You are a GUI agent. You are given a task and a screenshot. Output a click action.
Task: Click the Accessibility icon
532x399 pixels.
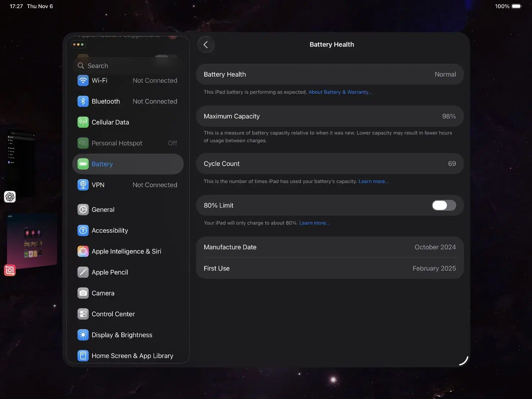83,231
